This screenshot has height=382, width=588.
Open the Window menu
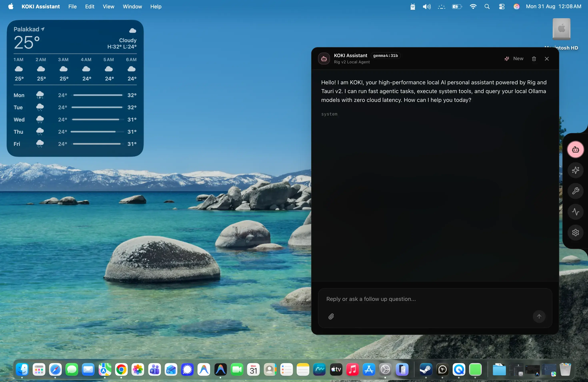[132, 7]
